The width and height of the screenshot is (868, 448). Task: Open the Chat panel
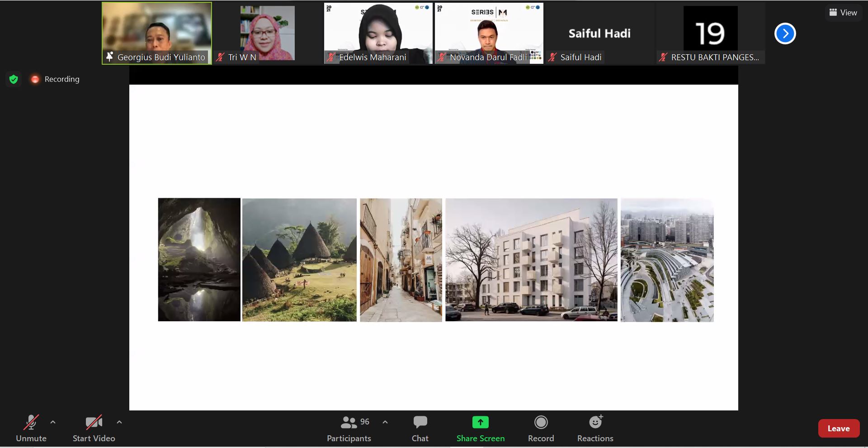[x=420, y=428]
